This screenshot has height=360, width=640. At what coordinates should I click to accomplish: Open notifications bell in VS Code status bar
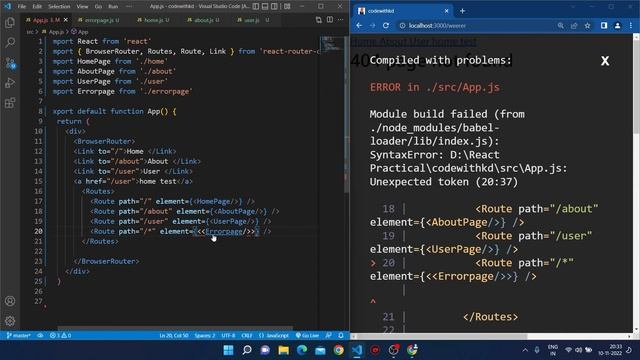coord(341,336)
